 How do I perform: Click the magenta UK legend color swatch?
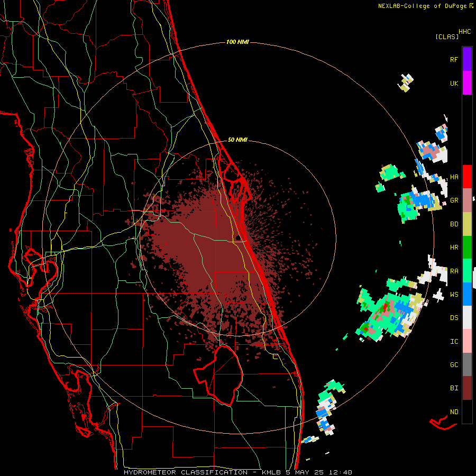(467, 83)
